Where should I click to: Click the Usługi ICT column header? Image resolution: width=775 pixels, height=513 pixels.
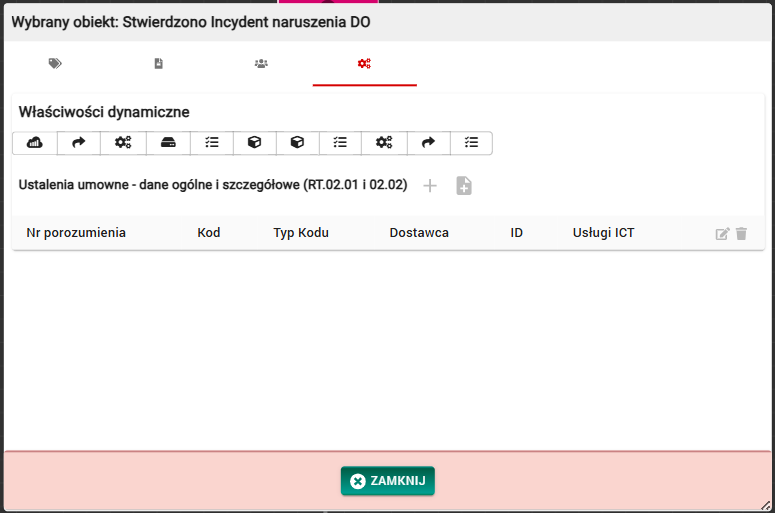click(603, 233)
